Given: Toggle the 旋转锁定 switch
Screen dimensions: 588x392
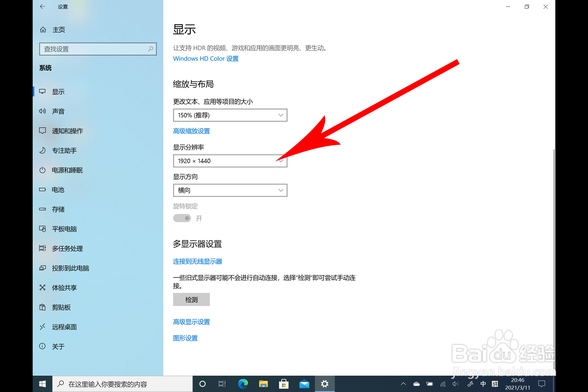Looking at the screenshot, I should click(182, 218).
